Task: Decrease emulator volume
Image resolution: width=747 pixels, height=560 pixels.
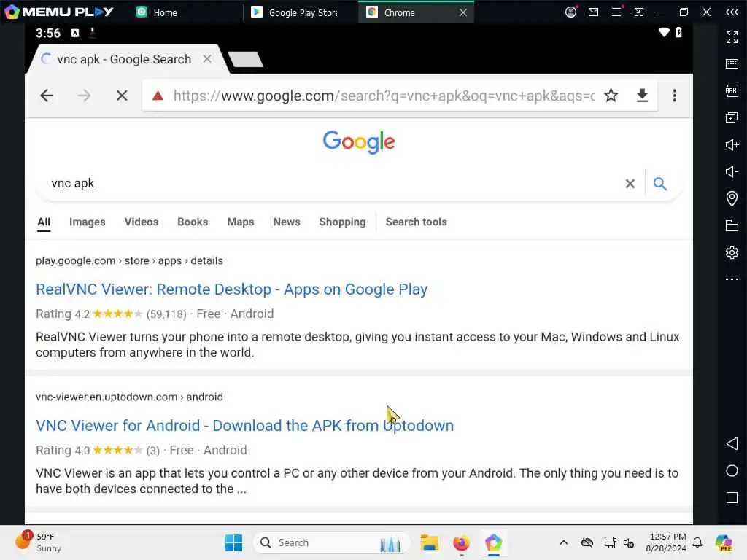Action: click(x=732, y=171)
